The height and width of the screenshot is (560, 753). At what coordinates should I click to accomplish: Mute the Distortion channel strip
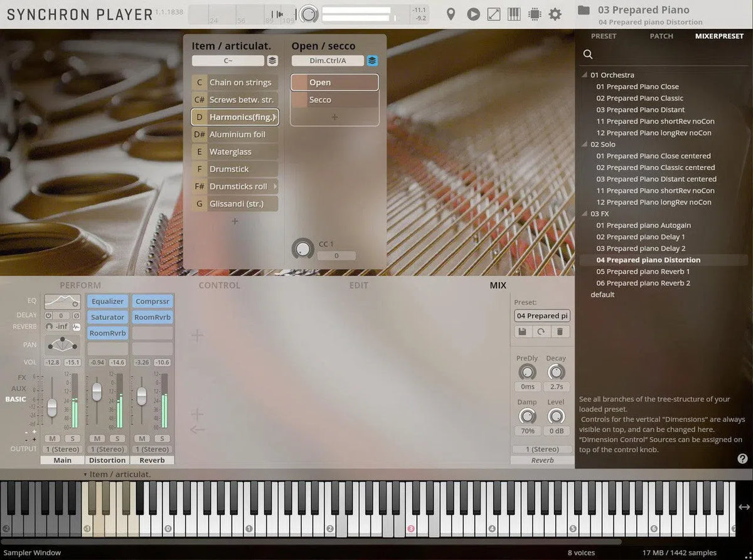(97, 438)
